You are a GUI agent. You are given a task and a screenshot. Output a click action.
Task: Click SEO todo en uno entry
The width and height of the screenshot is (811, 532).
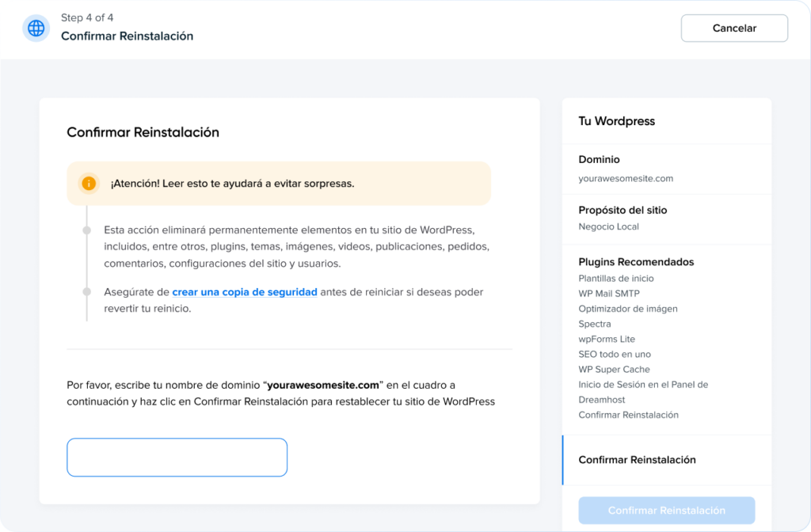click(615, 355)
